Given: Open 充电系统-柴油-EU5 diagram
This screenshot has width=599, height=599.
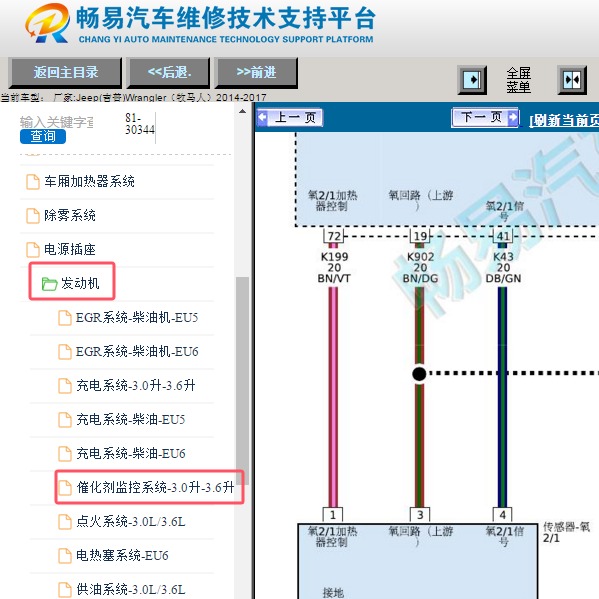Looking at the screenshot, I should tap(130, 419).
